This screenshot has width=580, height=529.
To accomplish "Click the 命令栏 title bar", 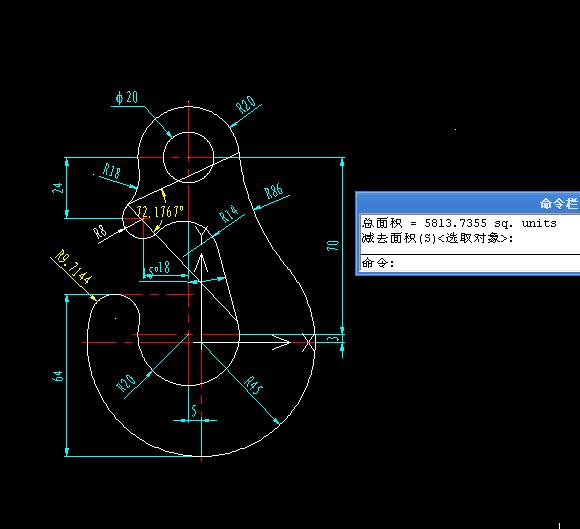I will [x=468, y=203].
